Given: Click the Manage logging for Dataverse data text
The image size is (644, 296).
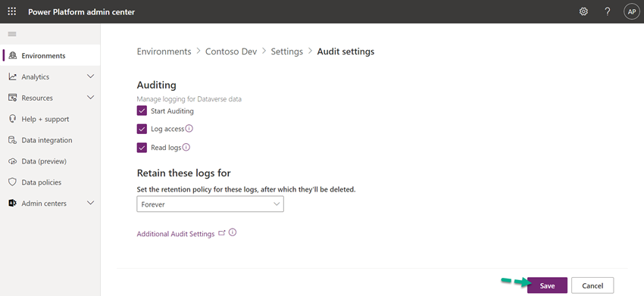Looking at the screenshot, I should (189, 99).
